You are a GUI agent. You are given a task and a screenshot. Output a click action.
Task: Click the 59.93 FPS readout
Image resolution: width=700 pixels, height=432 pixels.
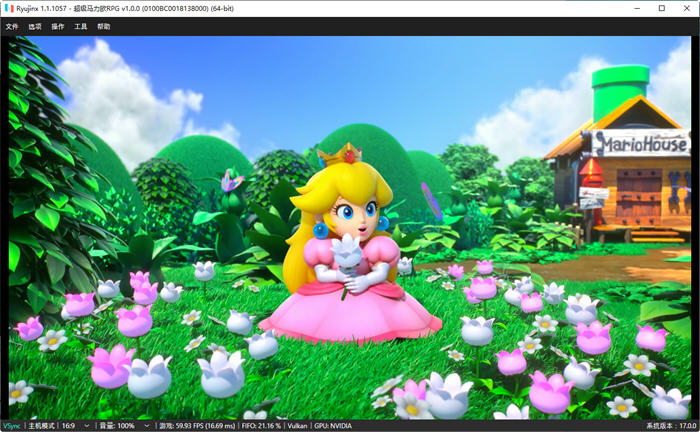click(x=197, y=426)
